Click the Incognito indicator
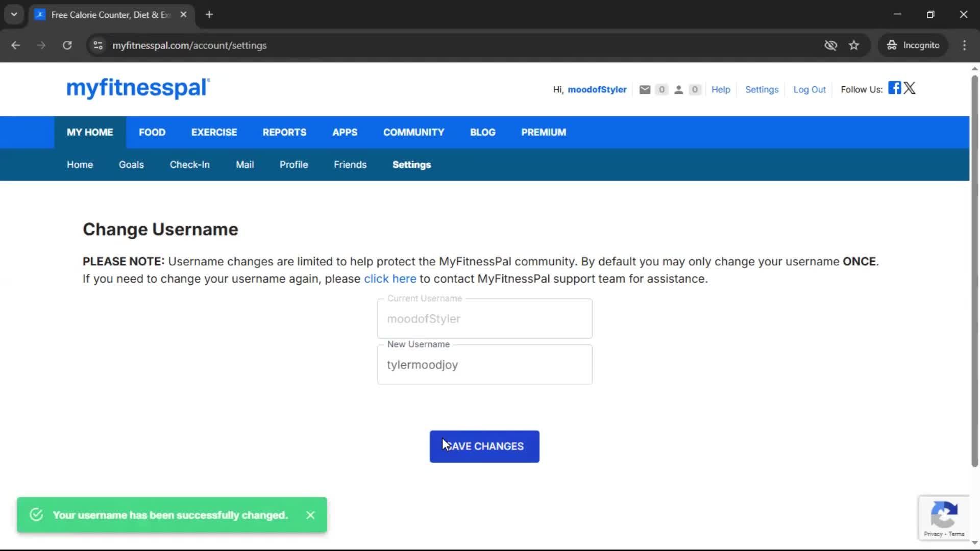The image size is (980, 551). (913, 45)
